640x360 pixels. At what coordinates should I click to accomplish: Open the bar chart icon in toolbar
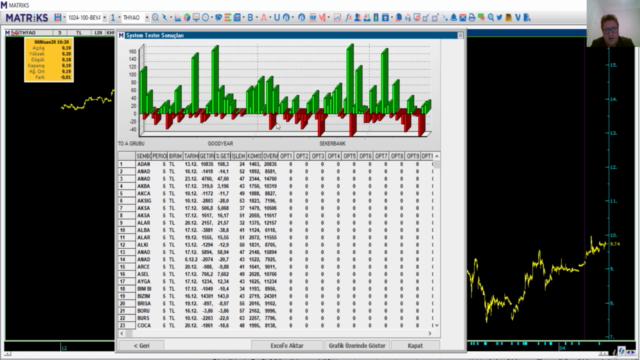(178, 18)
